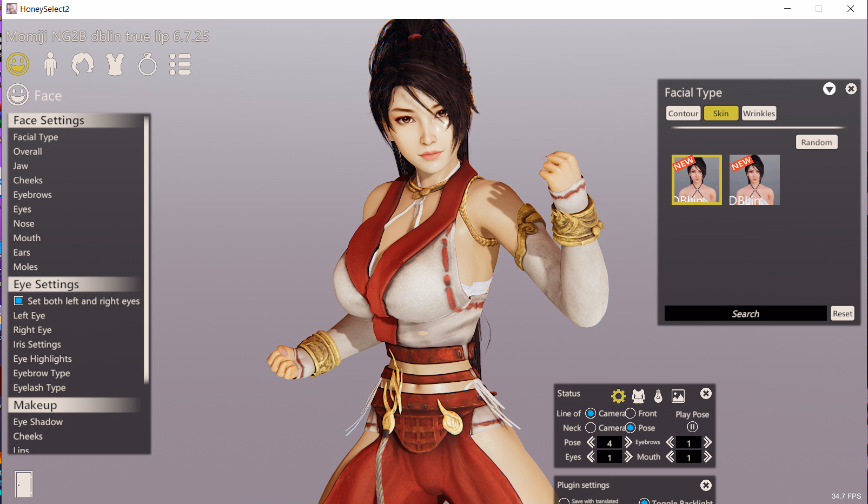
Task: Open the Hair category icon
Action: (82, 64)
